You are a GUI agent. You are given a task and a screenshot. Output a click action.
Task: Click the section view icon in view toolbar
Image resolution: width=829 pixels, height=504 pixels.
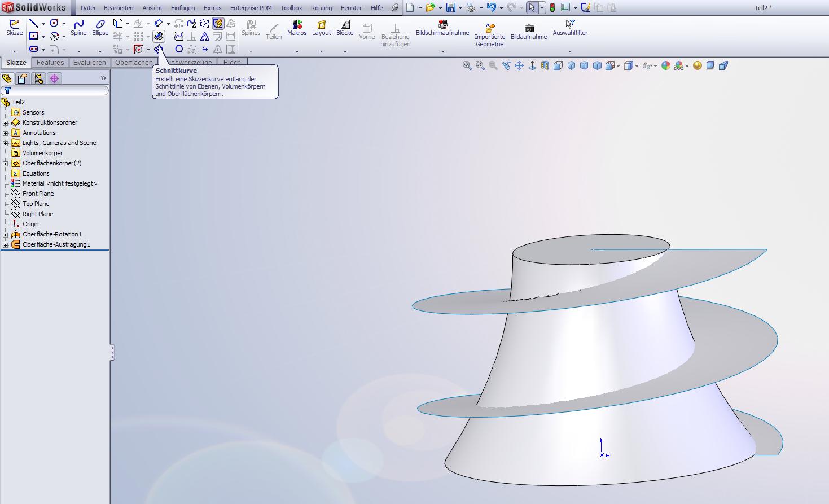coord(545,65)
